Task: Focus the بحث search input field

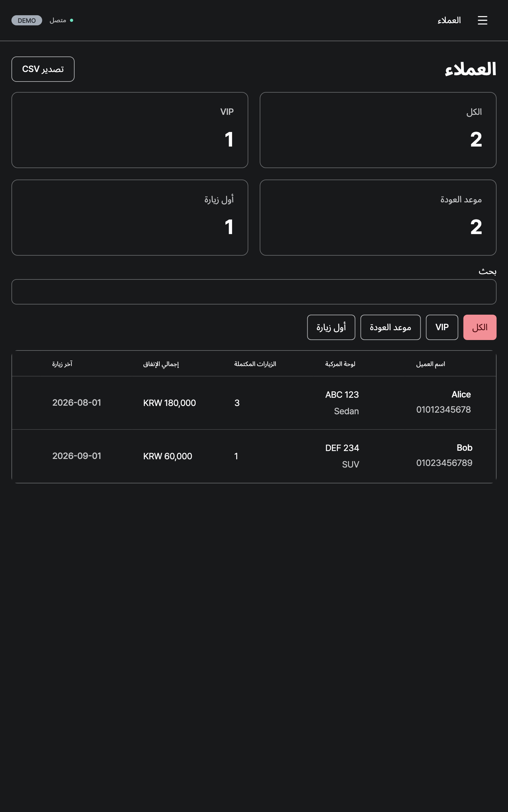Action: tap(254, 292)
